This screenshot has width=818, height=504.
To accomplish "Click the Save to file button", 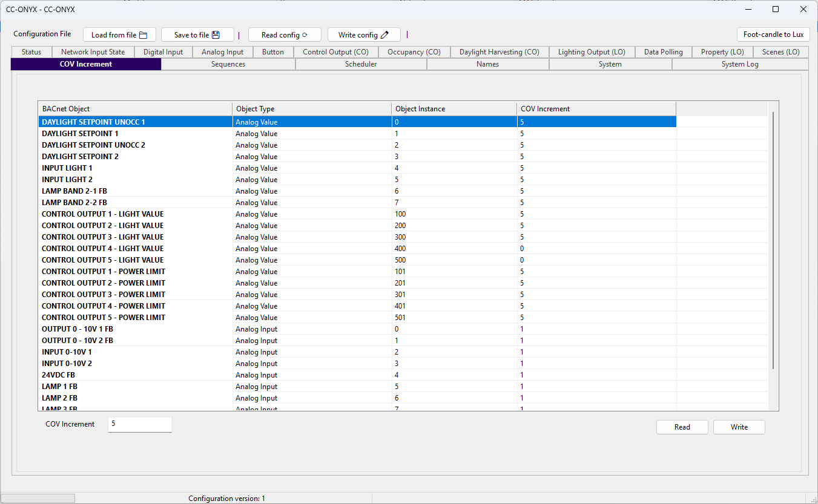I will [x=197, y=35].
